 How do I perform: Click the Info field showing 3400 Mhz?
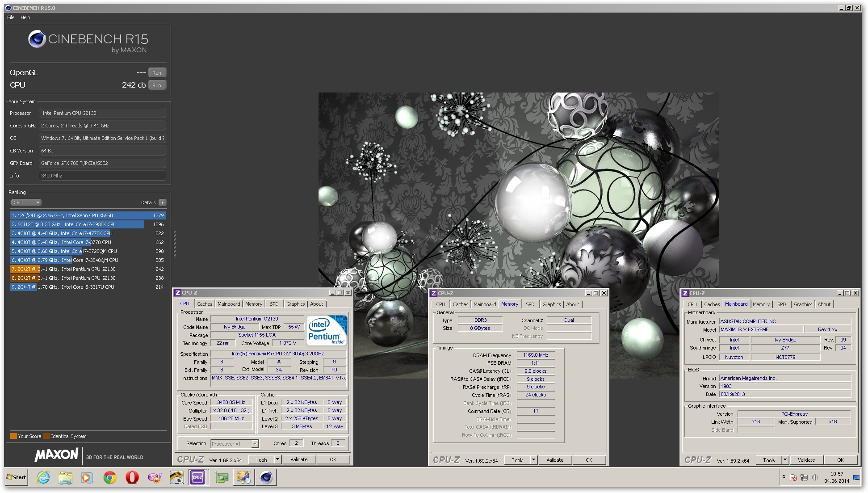(103, 176)
